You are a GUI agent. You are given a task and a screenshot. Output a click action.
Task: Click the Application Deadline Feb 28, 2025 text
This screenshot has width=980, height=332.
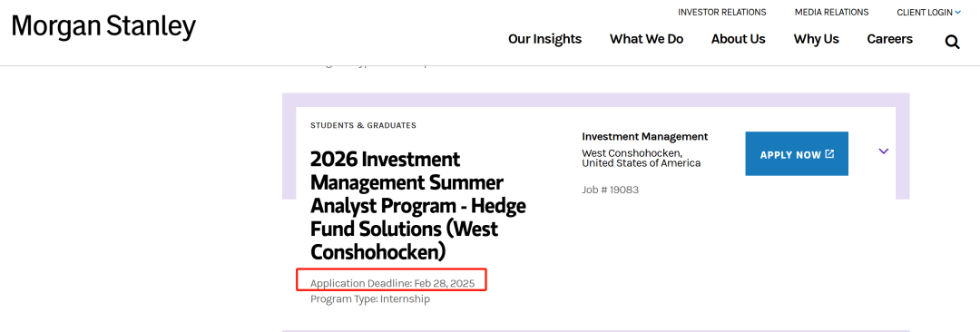tap(393, 283)
